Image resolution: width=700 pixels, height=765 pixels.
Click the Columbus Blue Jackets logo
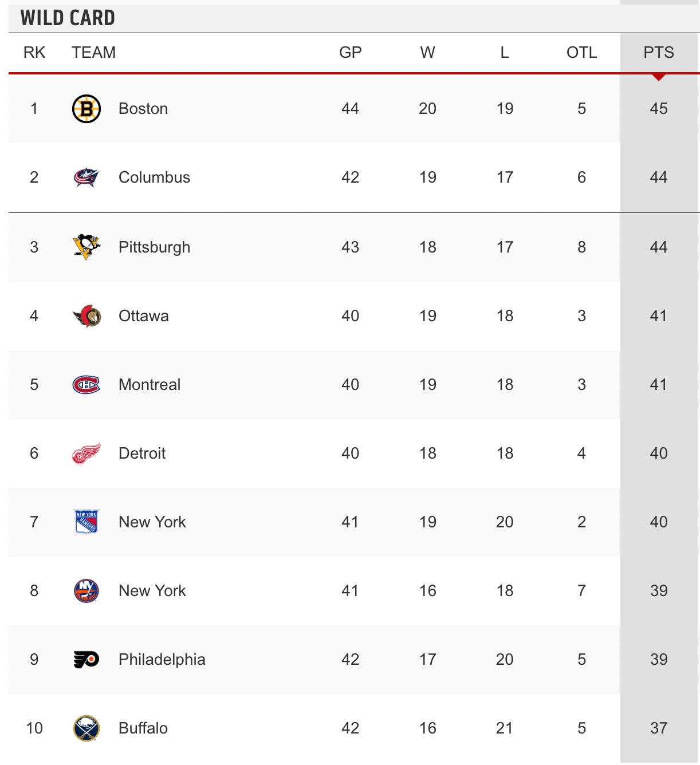tap(86, 178)
